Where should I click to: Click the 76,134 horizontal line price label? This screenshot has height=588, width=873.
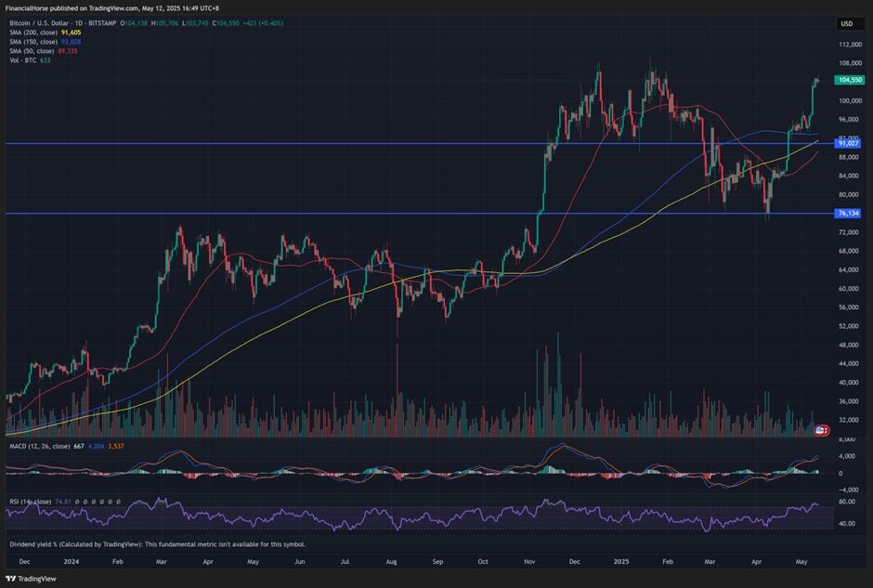point(847,214)
